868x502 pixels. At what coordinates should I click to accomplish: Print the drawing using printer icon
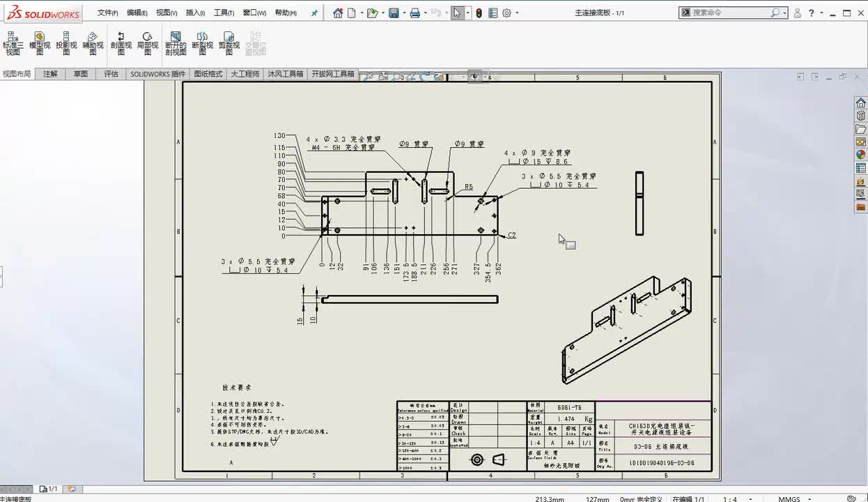click(x=415, y=13)
